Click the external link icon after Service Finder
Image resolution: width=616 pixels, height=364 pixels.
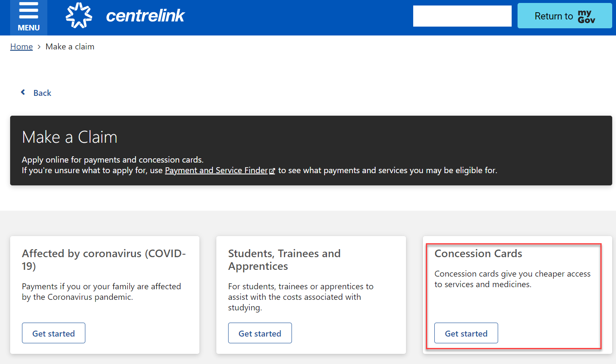[272, 171]
